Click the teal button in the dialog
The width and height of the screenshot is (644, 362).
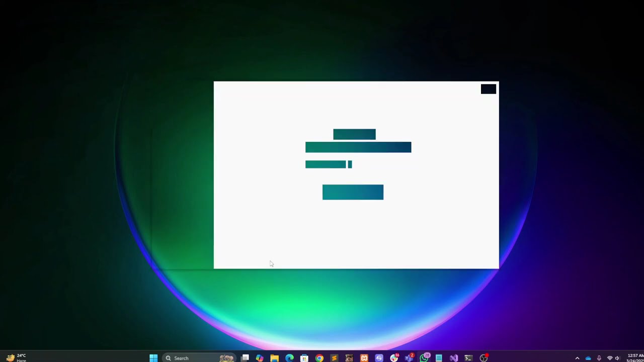(353, 192)
